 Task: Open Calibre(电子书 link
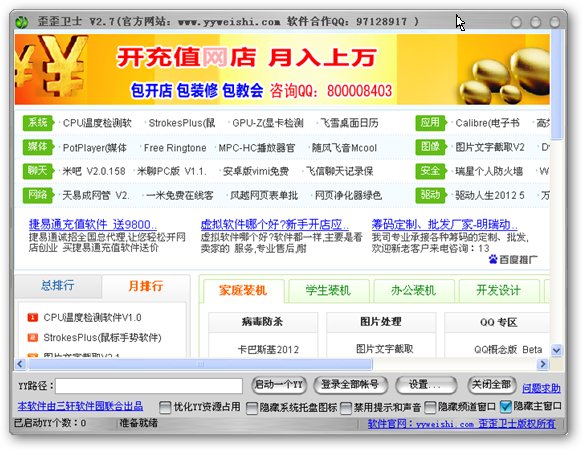[x=487, y=123]
